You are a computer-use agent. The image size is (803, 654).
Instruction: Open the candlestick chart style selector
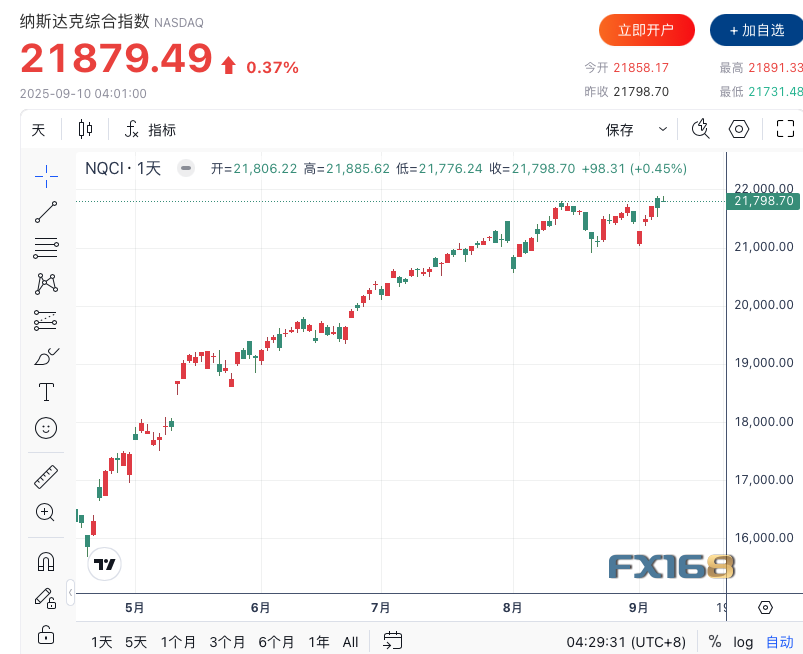tap(85, 129)
